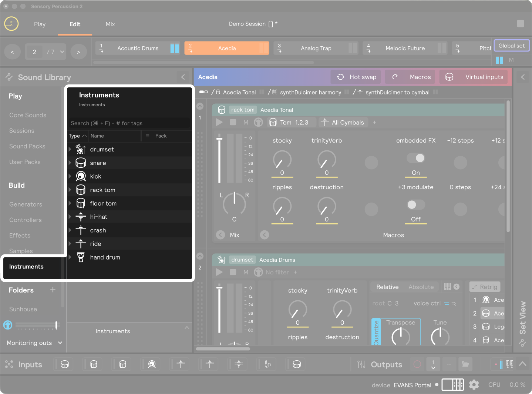Click the keyboard icon beside Absolute
Screen dimensions: 532x394
pyautogui.click(x=447, y=287)
